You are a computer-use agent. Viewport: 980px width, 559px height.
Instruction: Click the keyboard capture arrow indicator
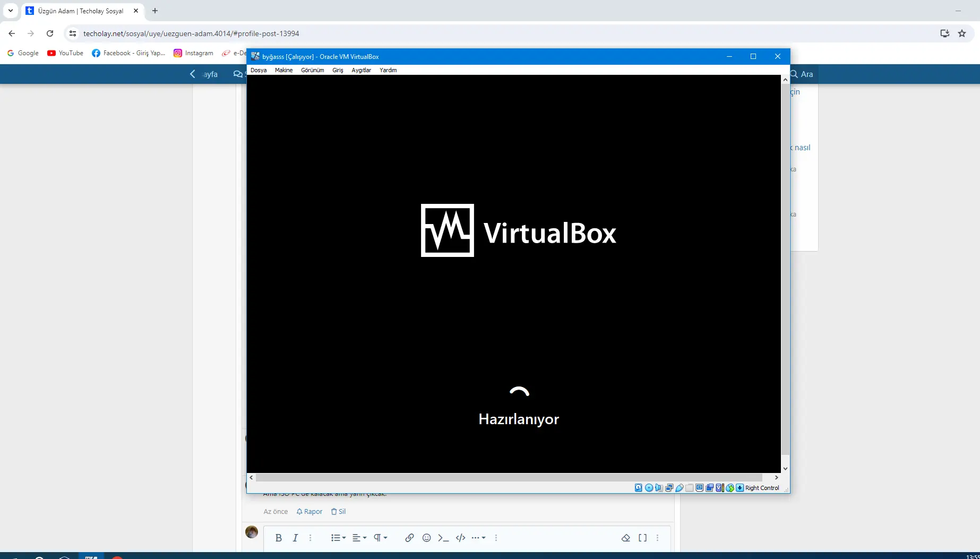pos(740,488)
